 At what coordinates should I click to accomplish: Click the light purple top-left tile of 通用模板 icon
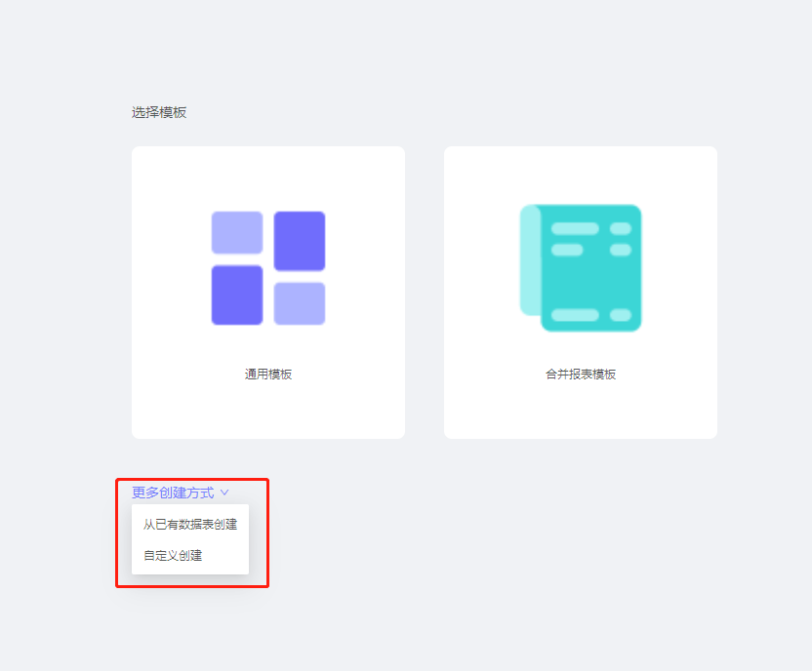(237, 232)
